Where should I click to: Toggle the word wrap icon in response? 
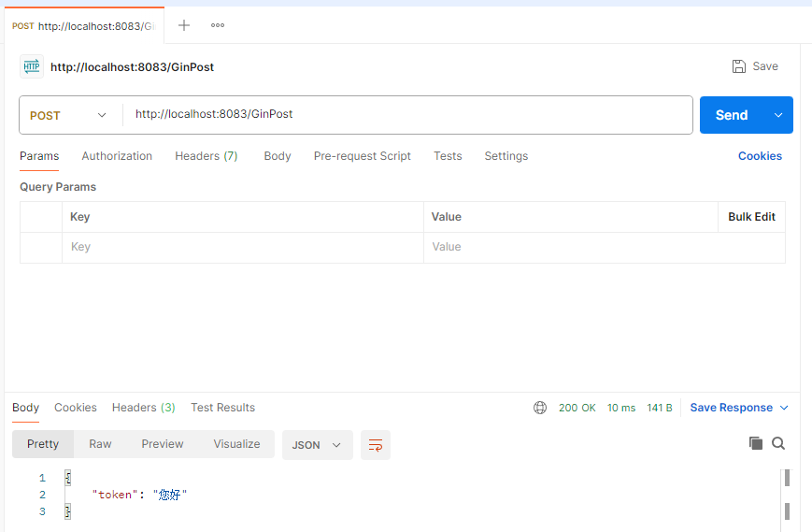point(376,445)
